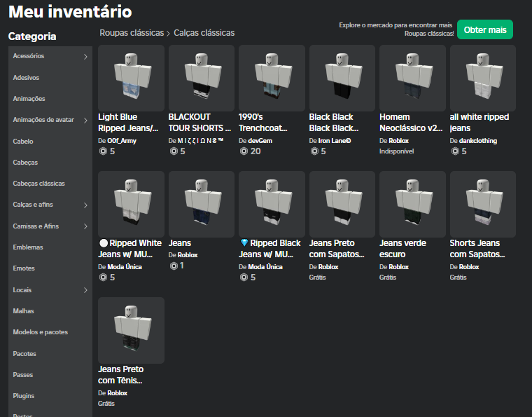This screenshot has width=532, height=417.
Task: Open the Emblemas category
Action: point(28,247)
